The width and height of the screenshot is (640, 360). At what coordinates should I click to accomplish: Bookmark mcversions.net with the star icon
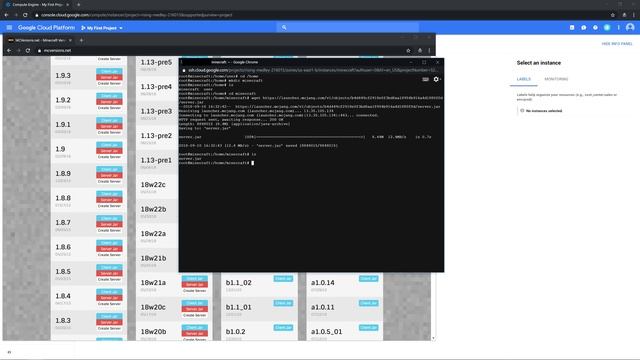(x=408, y=51)
